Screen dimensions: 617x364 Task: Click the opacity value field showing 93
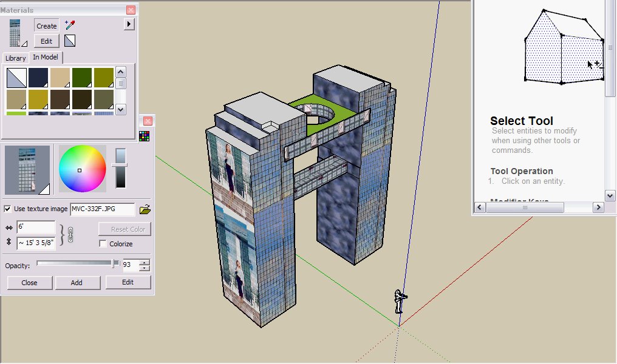[x=130, y=265]
